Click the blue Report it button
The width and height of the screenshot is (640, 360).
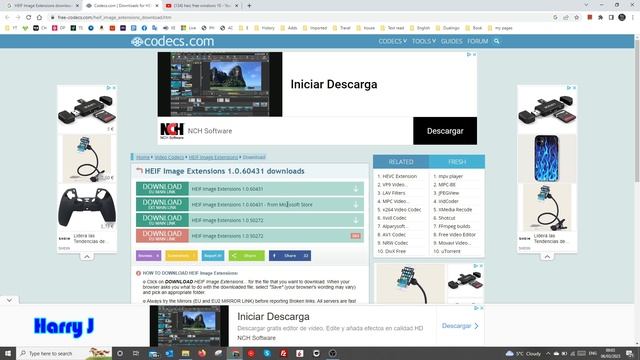click(x=213, y=256)
